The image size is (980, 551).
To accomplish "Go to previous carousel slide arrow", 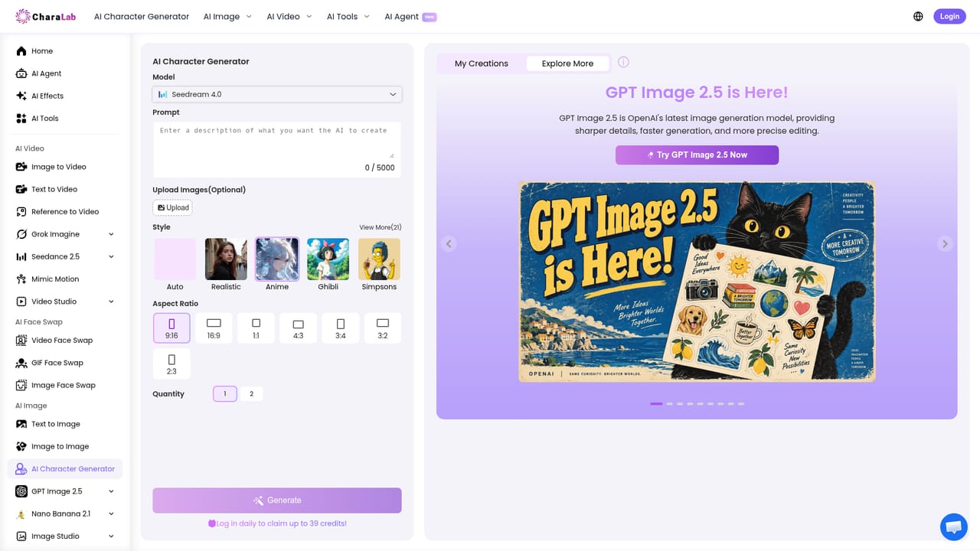I will (x=449, y=243).
